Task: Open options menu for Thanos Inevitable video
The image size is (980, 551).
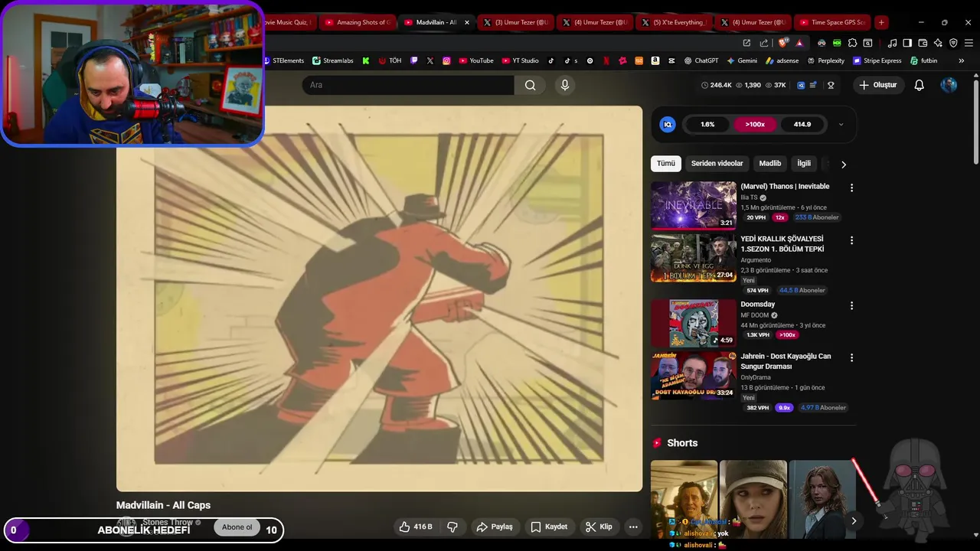Action: [x=851, y=187]
